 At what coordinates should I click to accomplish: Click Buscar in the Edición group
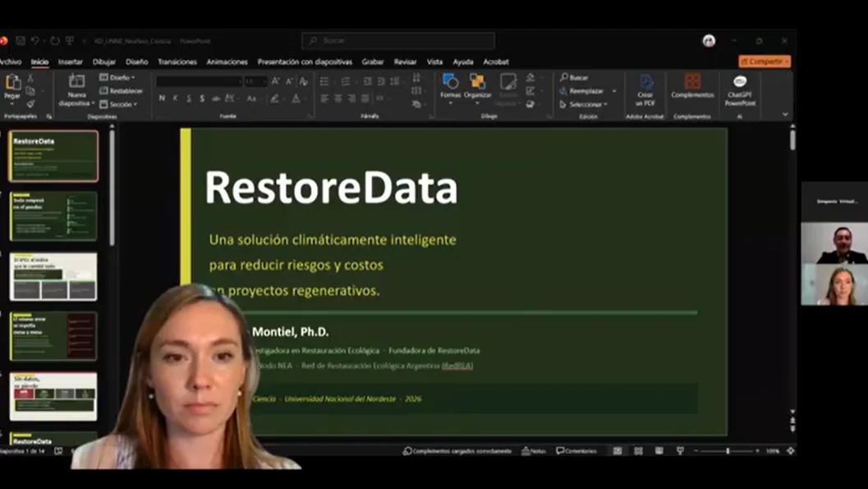coord(574,77)
